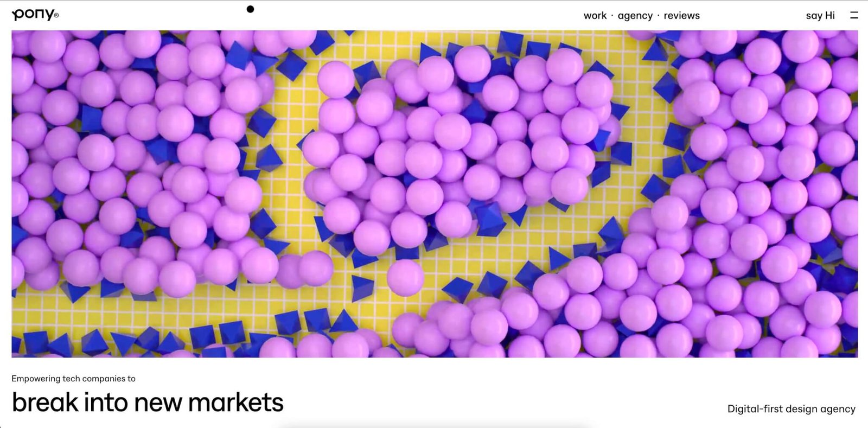Go to the agency page
The image size is (868, 428).
[x=635, y=16]
